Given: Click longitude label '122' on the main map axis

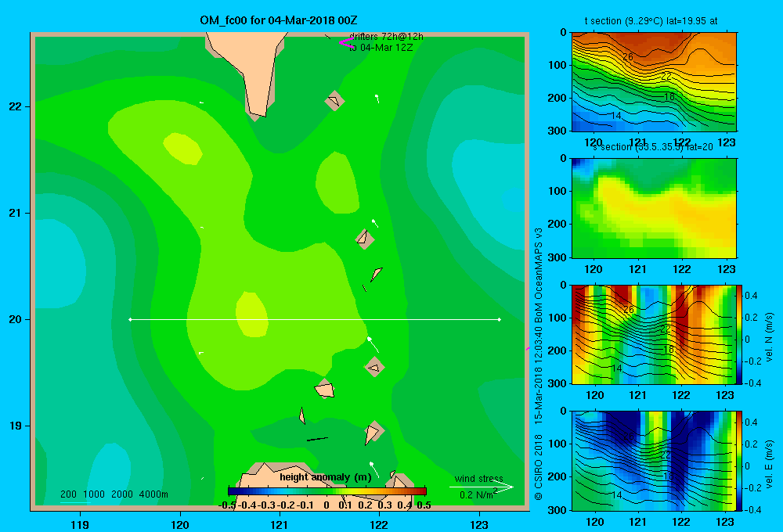Looking at the screenshot, I should point(379,524).
